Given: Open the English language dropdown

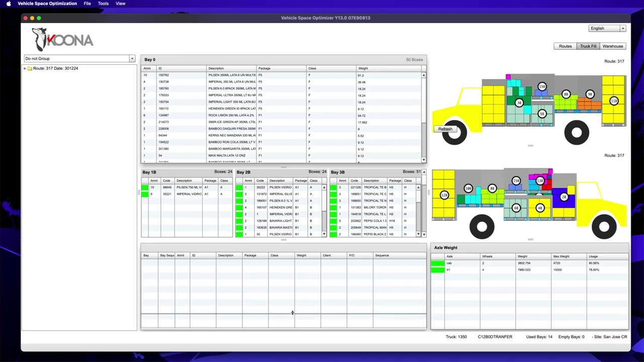Looking at the screenshot, I should click(623, 28).
